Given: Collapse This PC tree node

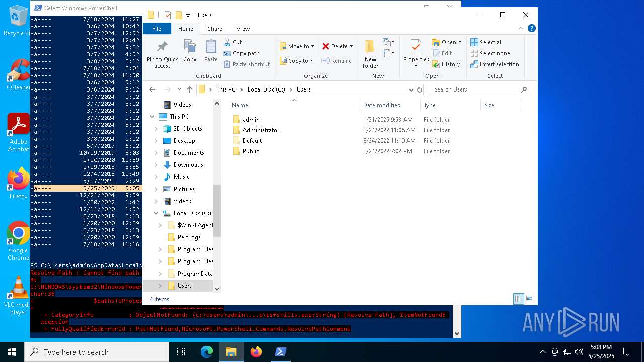Looking at the screenshot, I should point(152,117).
